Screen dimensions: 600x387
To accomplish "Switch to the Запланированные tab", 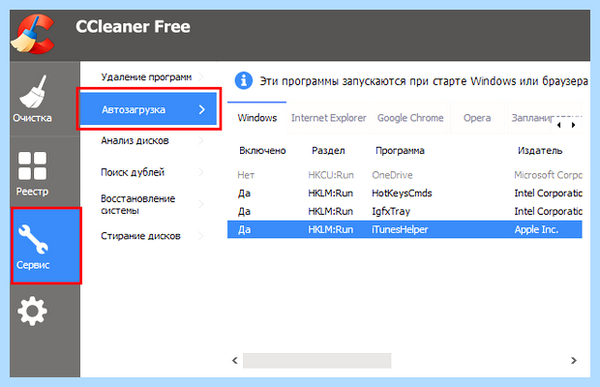I will [x=533, y=118].
